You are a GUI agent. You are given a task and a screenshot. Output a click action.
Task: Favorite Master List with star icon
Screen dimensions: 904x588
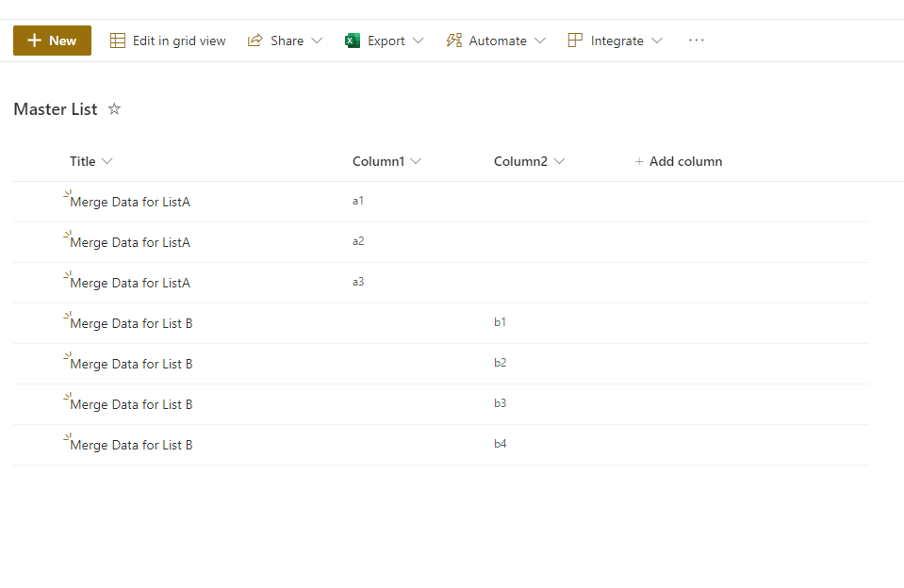tap(114, 108)
